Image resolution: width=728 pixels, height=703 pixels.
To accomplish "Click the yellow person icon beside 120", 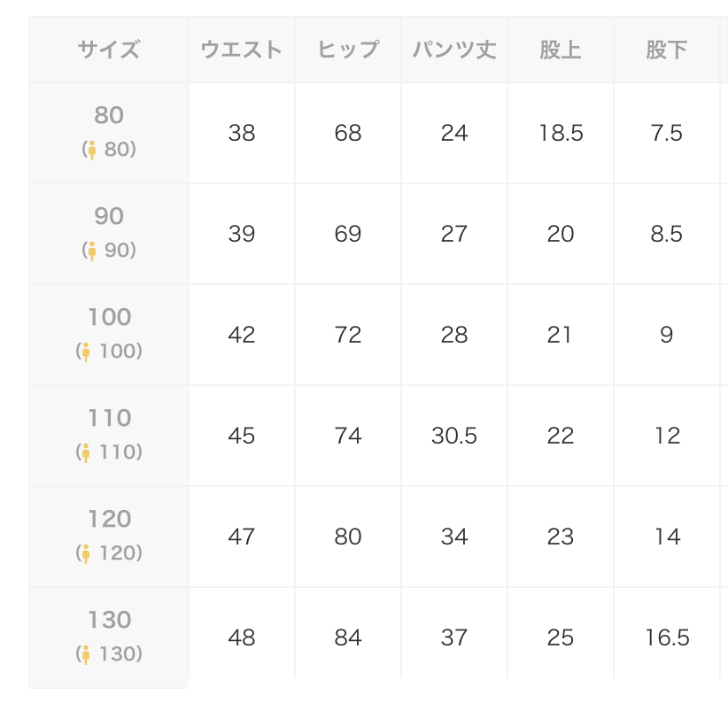I will click(x=86, y=553).
